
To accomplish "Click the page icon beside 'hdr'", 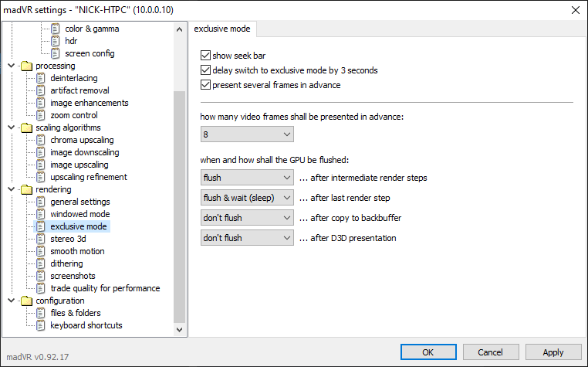I will coord(56,41).
